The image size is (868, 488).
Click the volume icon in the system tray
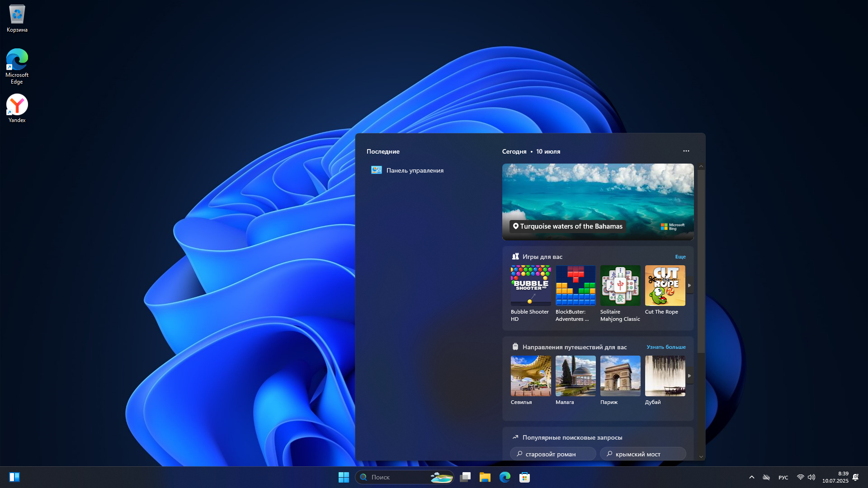pos(811,477)
